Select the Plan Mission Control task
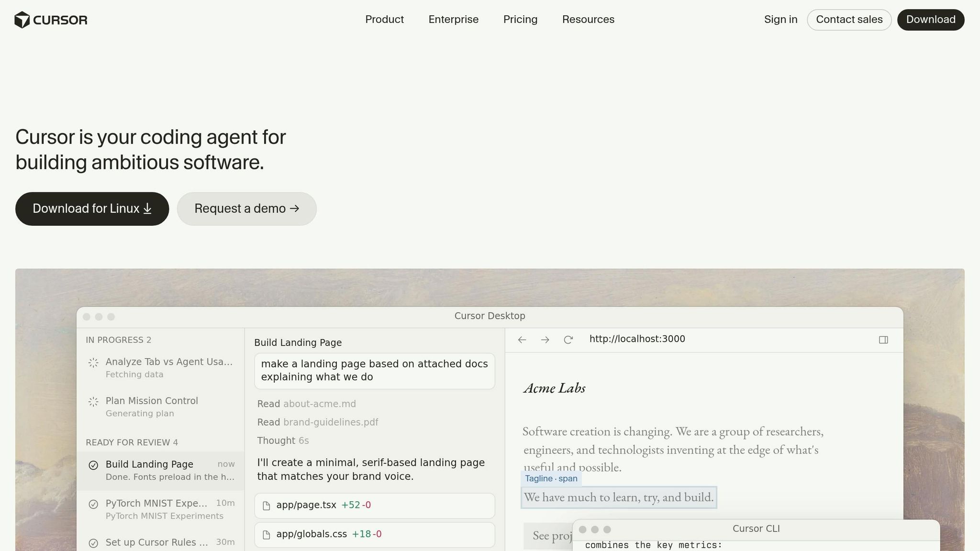Image resolution: width=980 pixels, height=551 pixels. [161, 407]
